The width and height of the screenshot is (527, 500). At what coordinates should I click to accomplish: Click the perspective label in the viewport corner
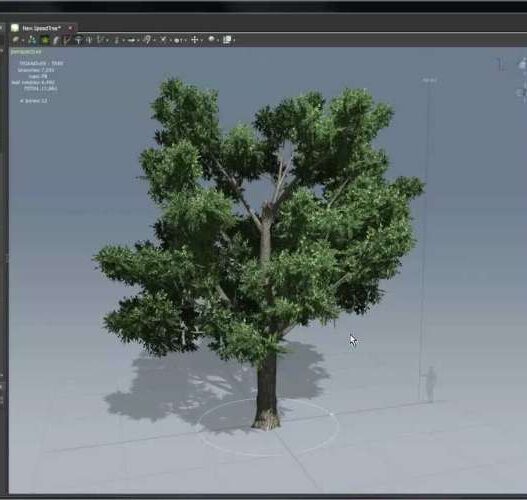(26, 52)
